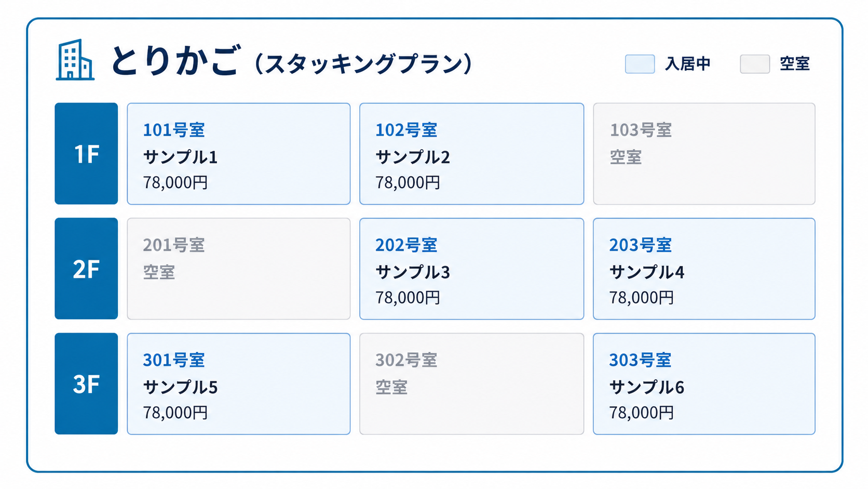Click the blue building icon
The height and width of the screenshot is (489, 868).
75,60
